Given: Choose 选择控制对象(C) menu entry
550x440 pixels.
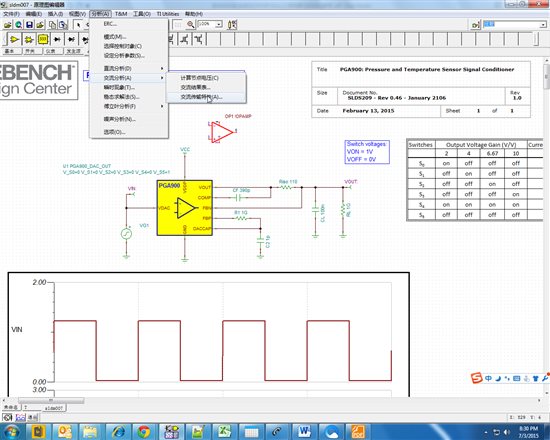Looking at the screenshot, I should (x=129, y=46).
